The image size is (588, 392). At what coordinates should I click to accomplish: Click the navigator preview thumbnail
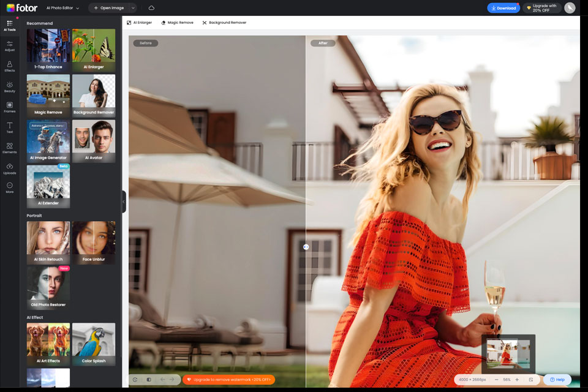tap(508, 354)
